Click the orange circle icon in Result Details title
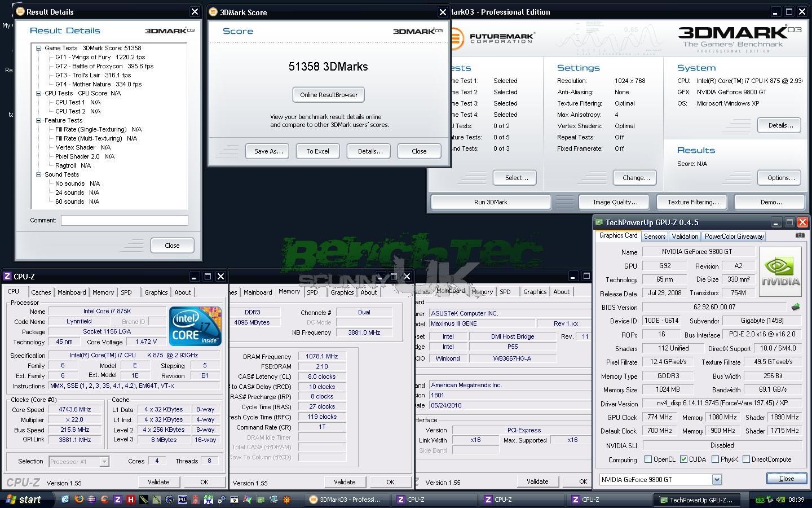Viewport: 812px width, 508px height. [20, 11]
